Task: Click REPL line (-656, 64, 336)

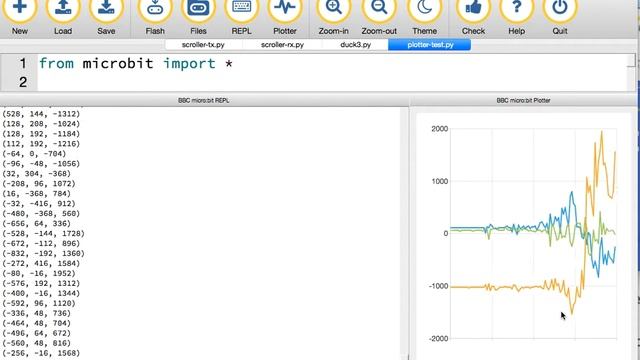Action: click(36, 224)
